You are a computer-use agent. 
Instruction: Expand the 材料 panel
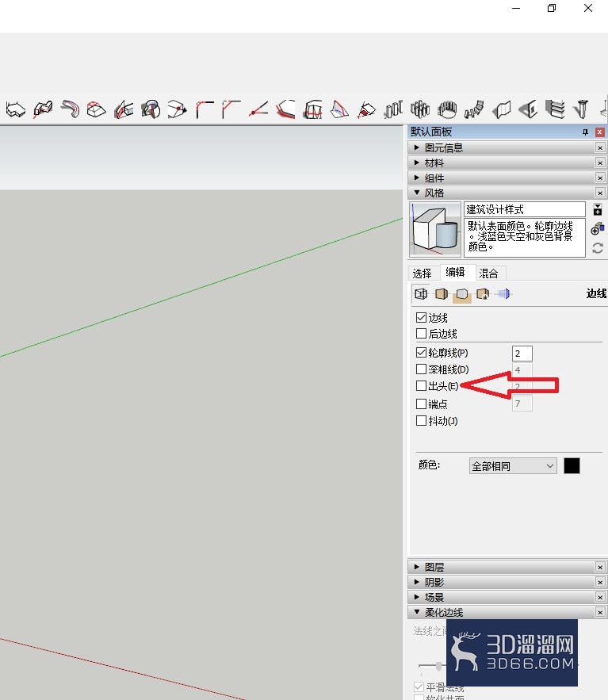507,163
